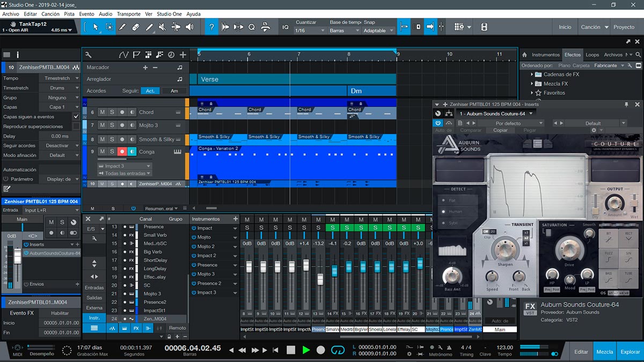Adjust mixer fader with -13.2 value
This screenshot has width=644, height=362.
[320, 279]
